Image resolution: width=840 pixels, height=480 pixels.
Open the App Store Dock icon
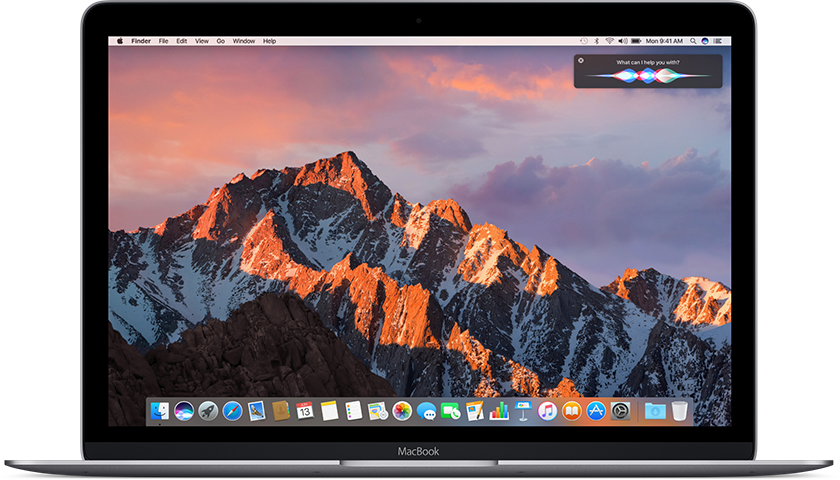tap(596, 411)
